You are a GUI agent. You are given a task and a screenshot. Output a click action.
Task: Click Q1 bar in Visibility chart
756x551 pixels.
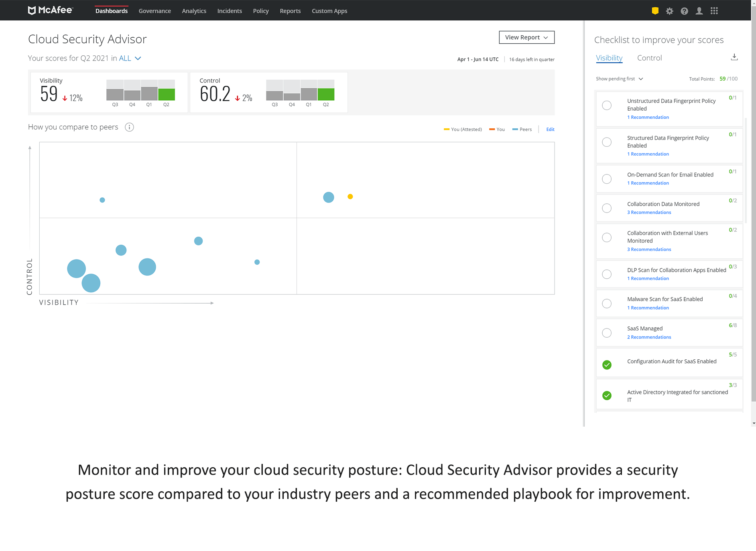pyautogui.click(x=149, y=93)
